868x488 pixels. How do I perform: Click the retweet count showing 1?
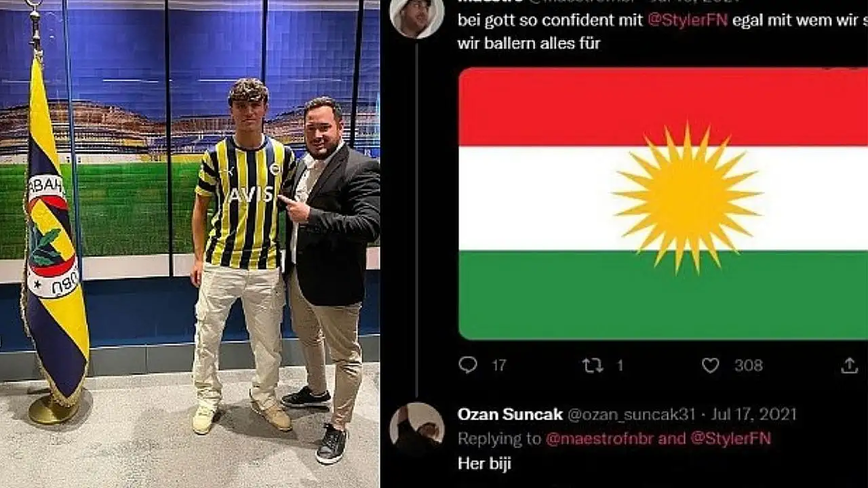(620, 365)
